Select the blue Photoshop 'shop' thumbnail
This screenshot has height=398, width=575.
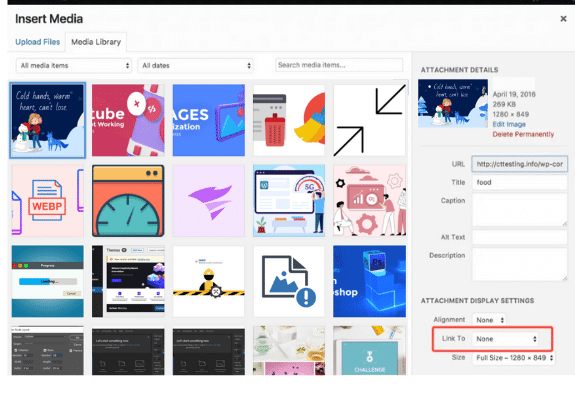click(369, 281)
